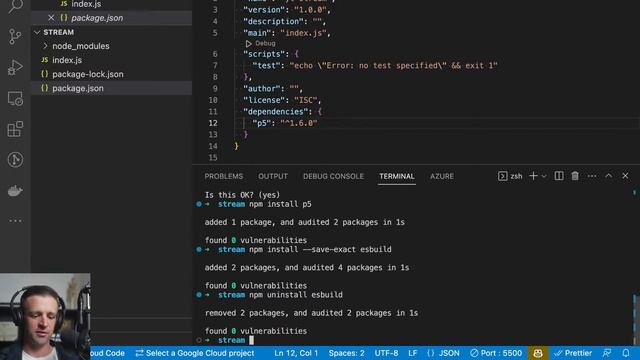Image resolution: width=640 pixels, height=360 pixels.
Task: Click the "p5" dependency key in editor
Action: point(262,123)
